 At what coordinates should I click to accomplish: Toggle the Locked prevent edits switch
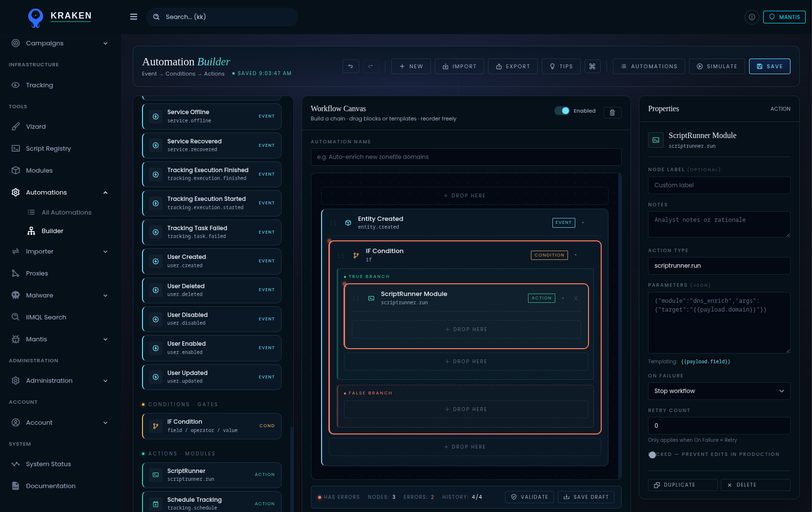pyautogui.click(x=652, y=454)
